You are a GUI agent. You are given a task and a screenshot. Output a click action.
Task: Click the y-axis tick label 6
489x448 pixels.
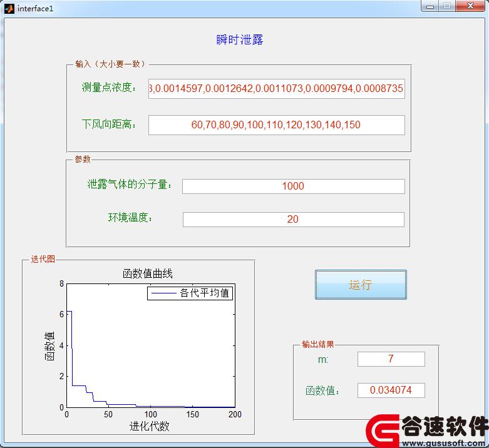click(x=61, y=314)
